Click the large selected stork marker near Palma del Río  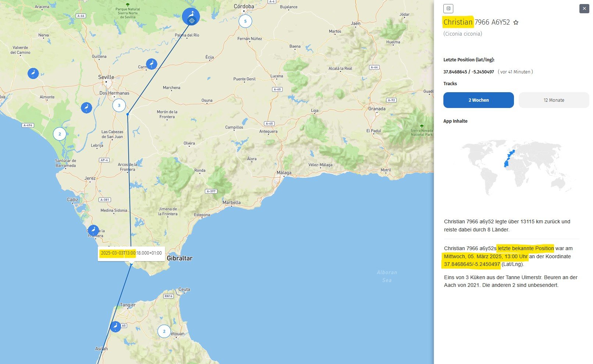pyautogui.click(x=191, y=17)
